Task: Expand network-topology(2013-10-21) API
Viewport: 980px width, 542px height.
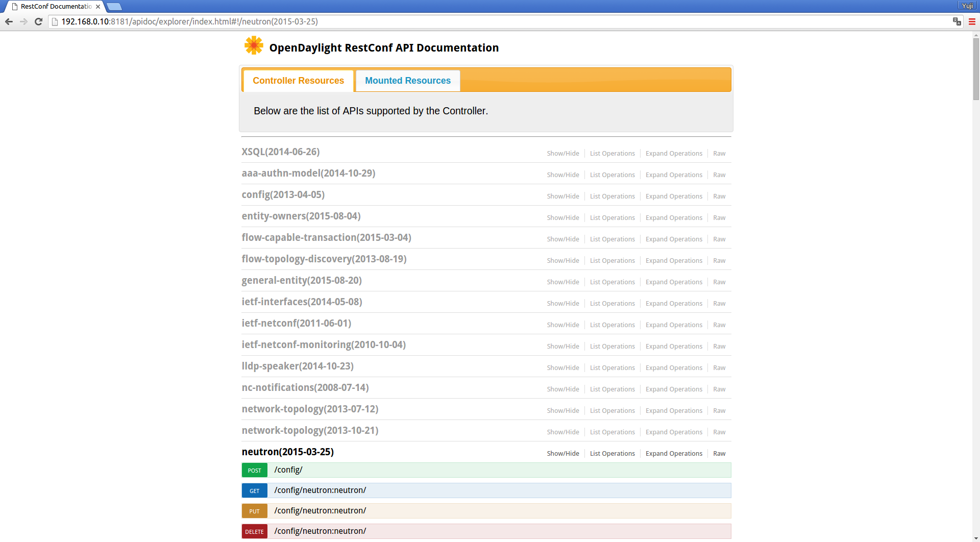Action: [310, 431]
